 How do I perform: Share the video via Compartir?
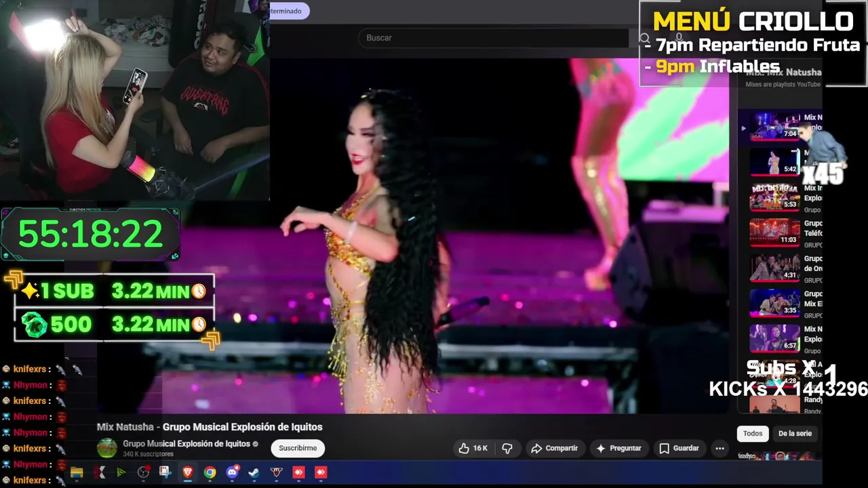pos(555,448)
